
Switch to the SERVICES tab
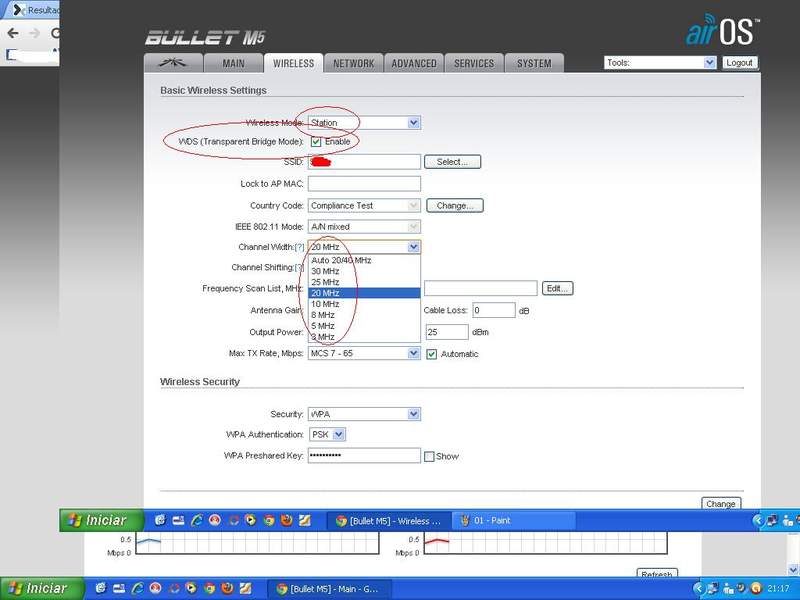[x=474, y=63]
